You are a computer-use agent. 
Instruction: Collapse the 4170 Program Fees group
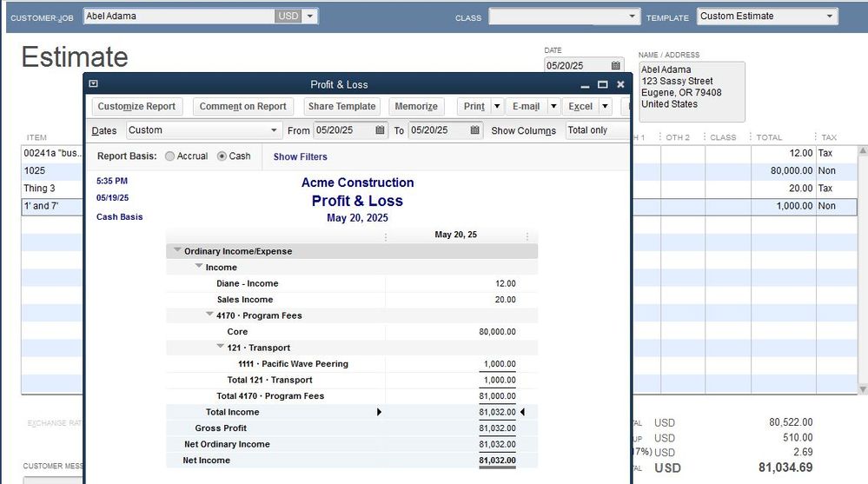(210, 315)
